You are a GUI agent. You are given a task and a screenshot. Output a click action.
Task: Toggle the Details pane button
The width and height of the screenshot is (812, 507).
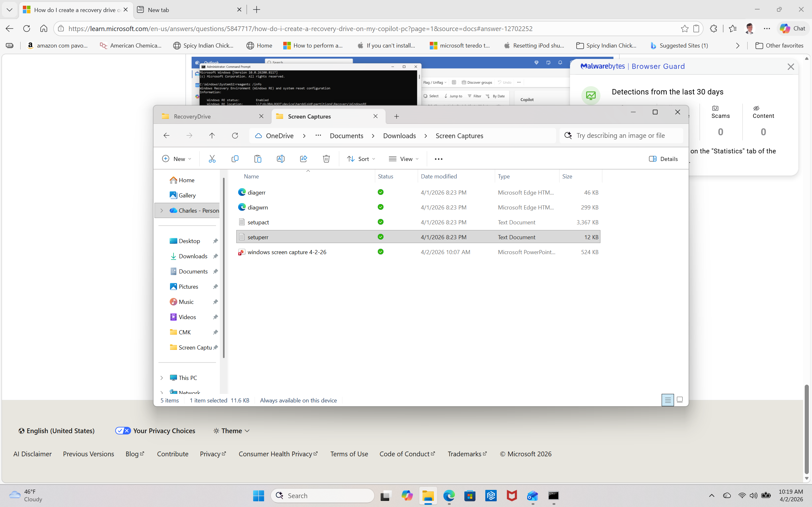663,159
